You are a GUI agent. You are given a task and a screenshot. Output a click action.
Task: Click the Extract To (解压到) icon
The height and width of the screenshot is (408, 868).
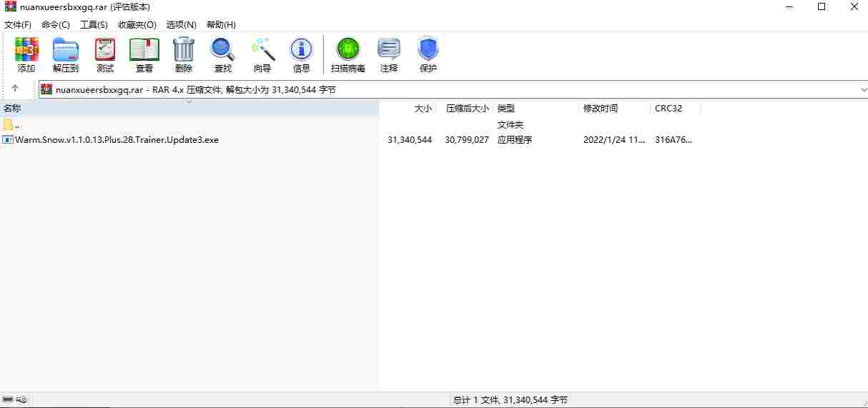(x=66, y=55)
